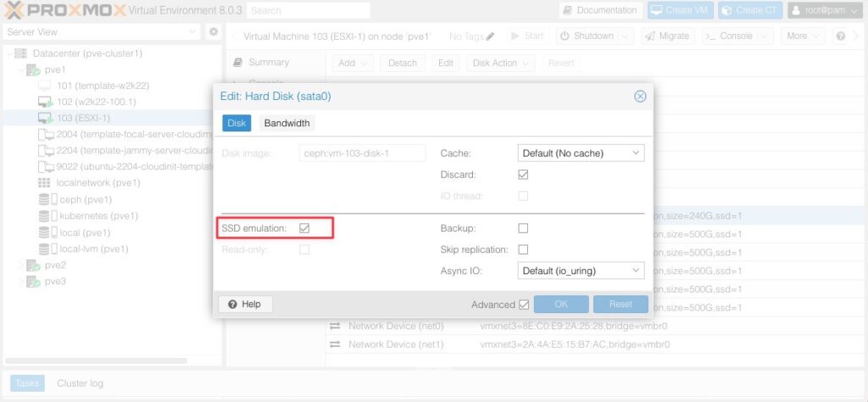
Task: Expand the pve3 node
Action: coord(22,282)
